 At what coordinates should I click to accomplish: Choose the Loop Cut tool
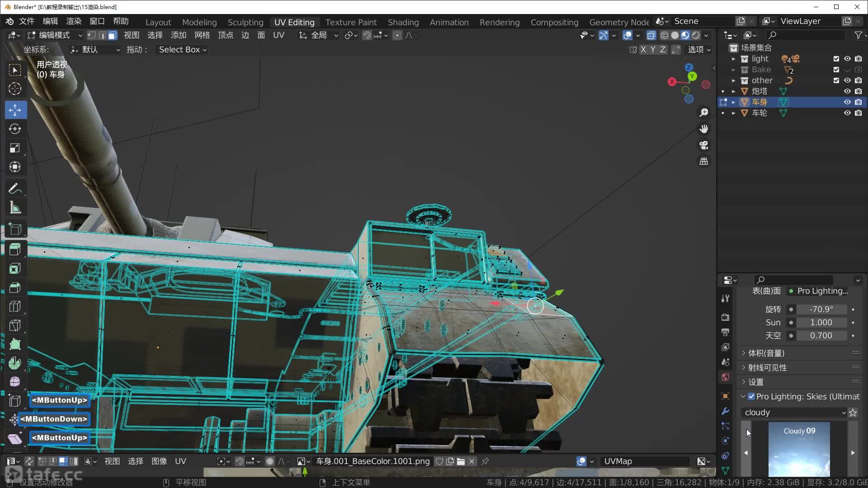(15, 307)
